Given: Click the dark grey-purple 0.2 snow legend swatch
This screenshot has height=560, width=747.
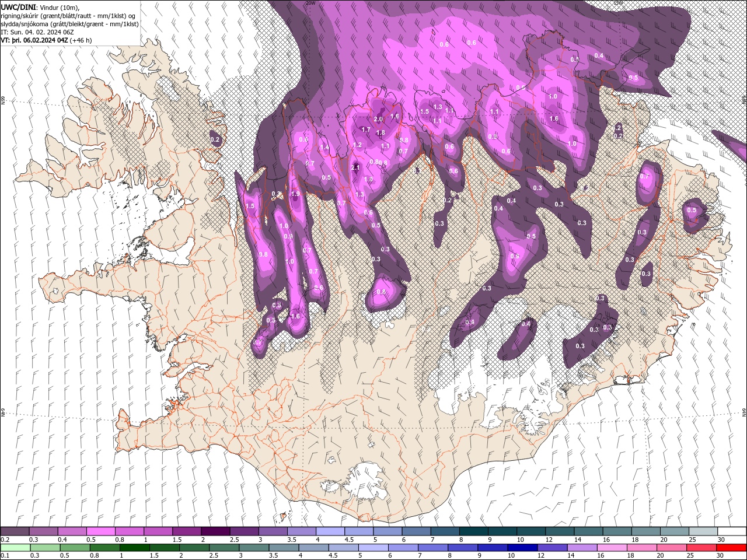Looking at the screenshot, I should 15,531.
